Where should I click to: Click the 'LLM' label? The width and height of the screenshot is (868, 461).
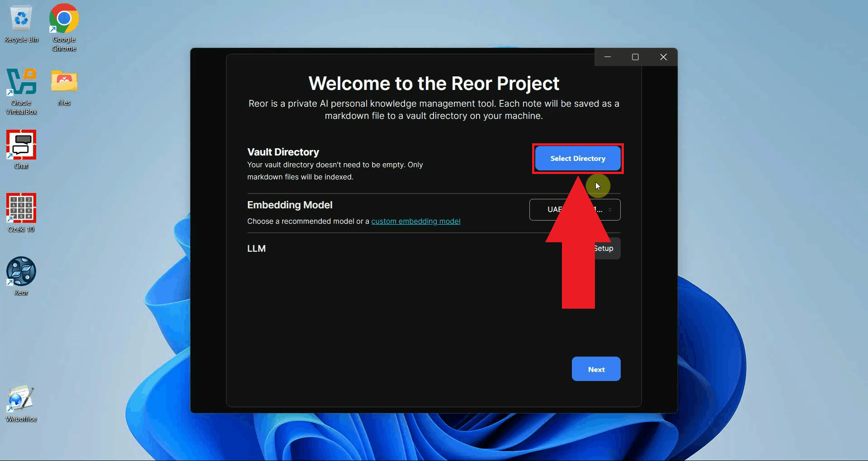point(256,249)
